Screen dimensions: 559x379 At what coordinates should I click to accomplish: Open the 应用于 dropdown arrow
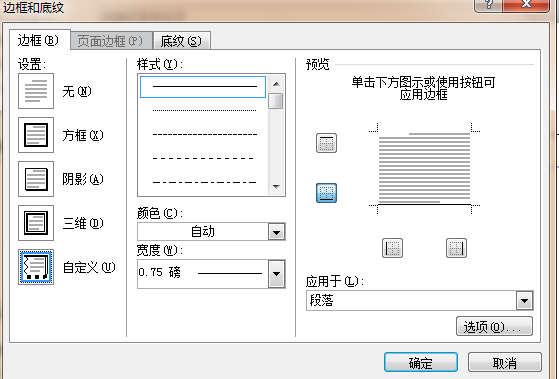(x=524, y=301)
